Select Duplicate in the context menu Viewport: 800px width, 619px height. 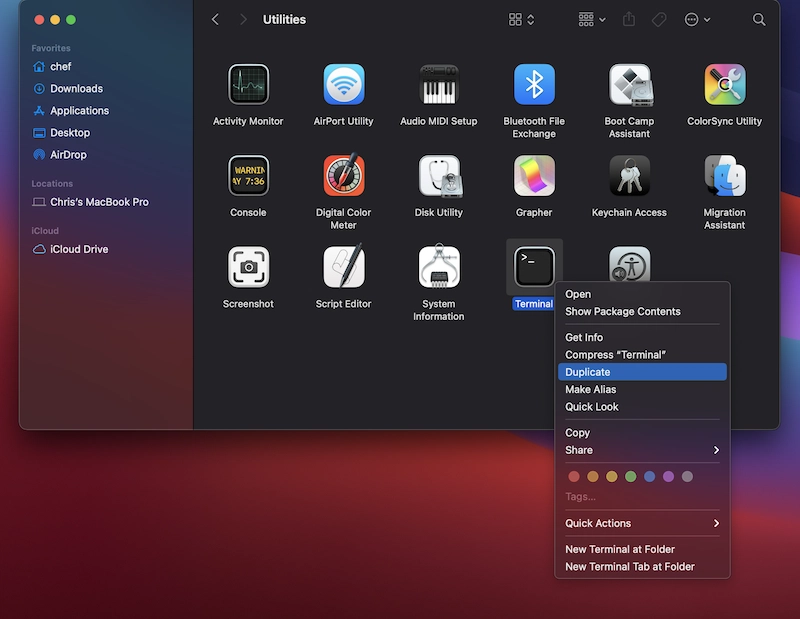click(x=642, y=372)
